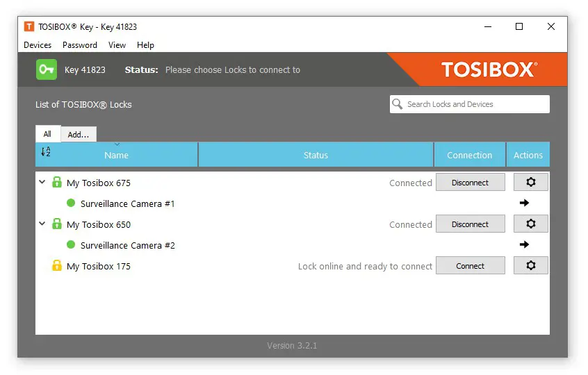
Task: Click yellow lock icon of My Tosibox 175
Action: tap(56, 265)
